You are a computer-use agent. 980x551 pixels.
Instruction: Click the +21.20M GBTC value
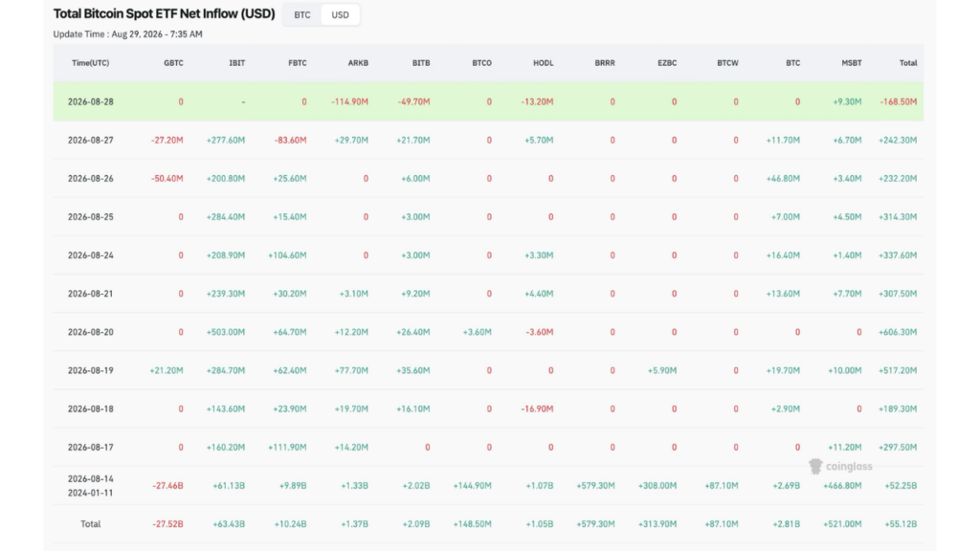(x=167, y=370)
